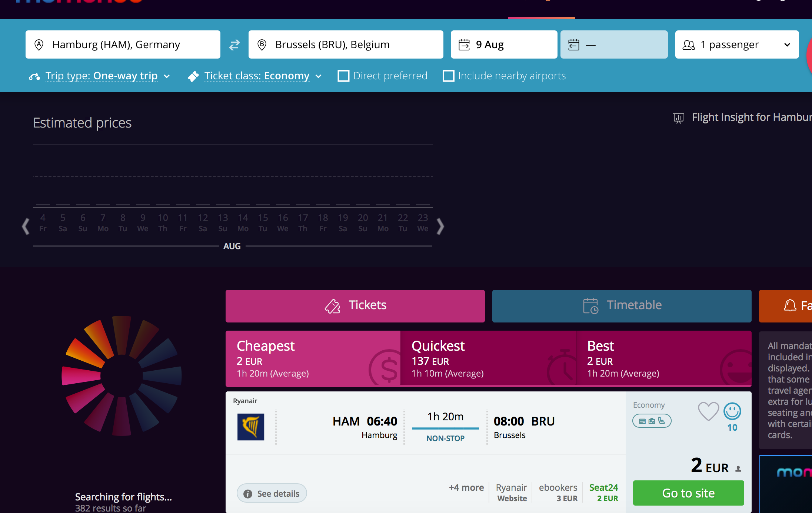Click the trip type route icon
Viewport: 812px width, 513px height.
34,76
